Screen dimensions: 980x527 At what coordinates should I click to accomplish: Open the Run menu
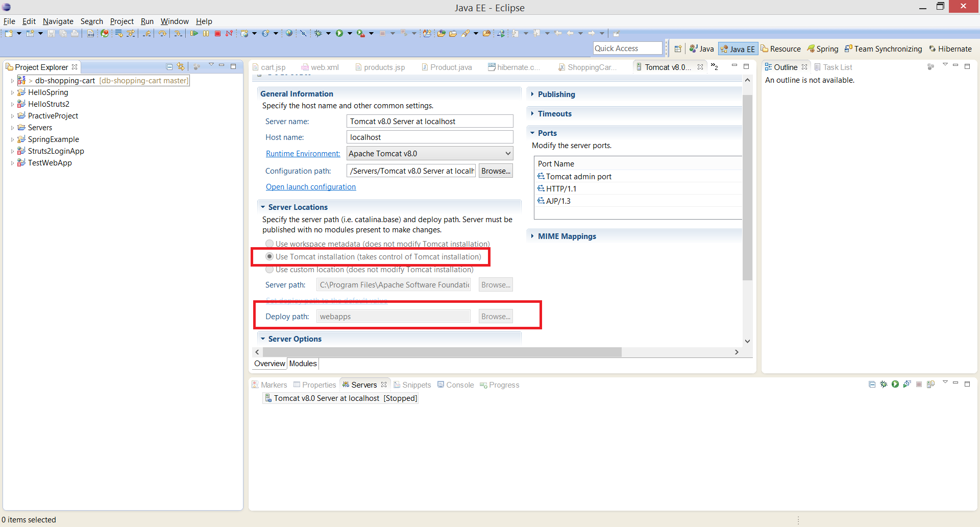point(147,21)
